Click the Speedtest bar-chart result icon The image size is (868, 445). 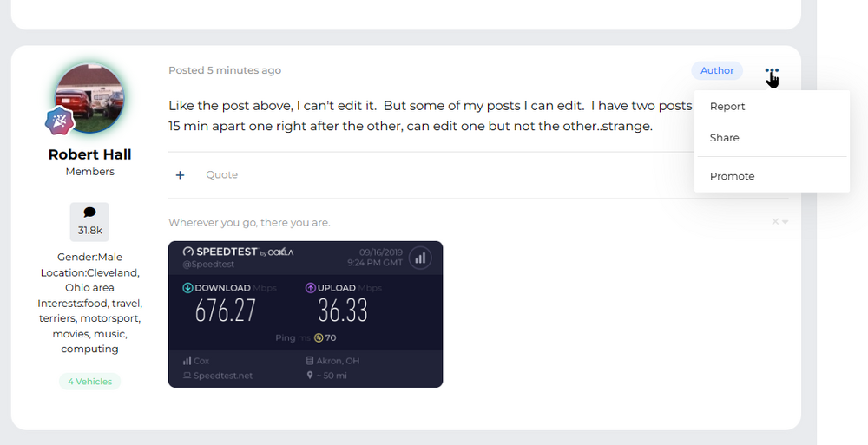pos(420,258)
